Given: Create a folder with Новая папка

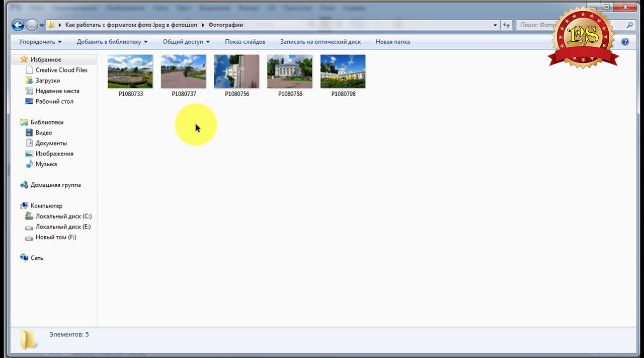Looking at the screenshot, I should [392, 42].
